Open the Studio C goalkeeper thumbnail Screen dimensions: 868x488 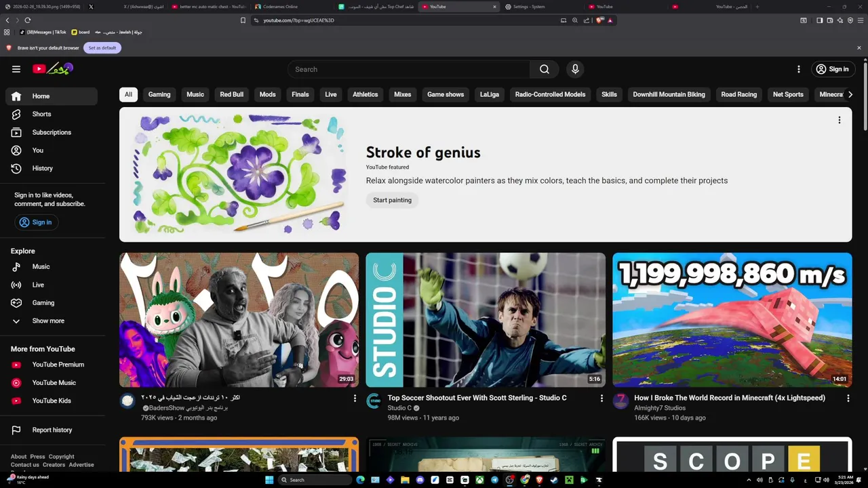(486, 320)
